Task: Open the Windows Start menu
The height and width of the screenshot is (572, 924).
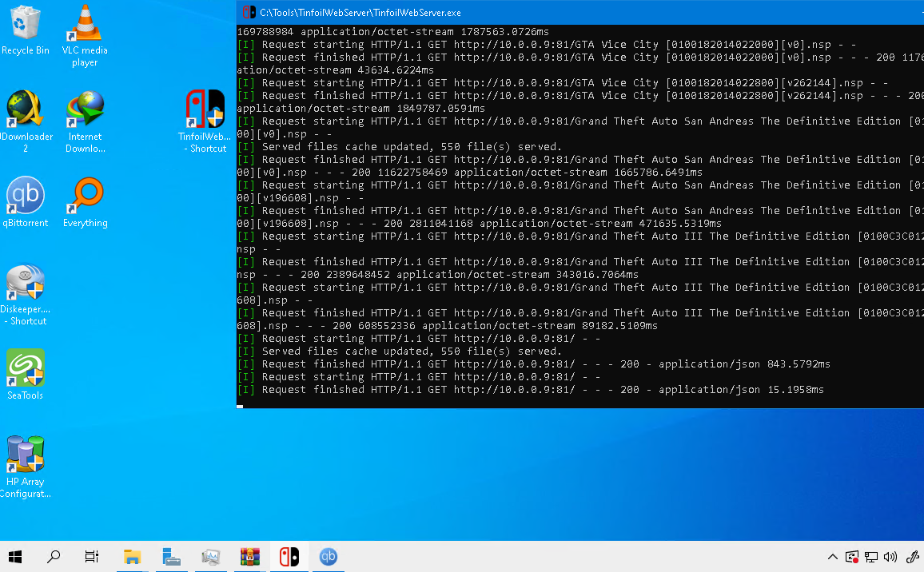Action: point(15,557)
